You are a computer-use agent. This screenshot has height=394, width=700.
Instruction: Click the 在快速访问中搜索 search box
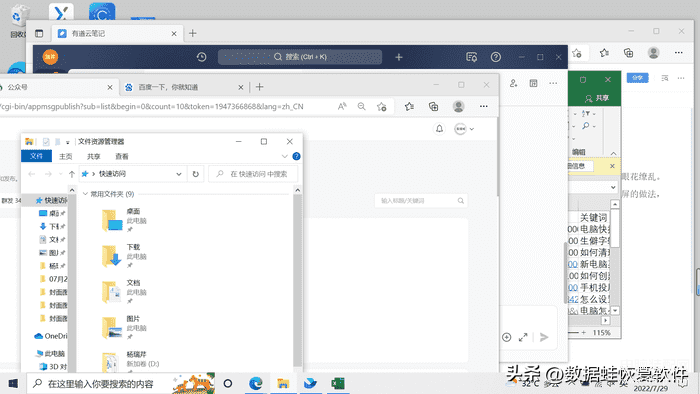point(253,174)
